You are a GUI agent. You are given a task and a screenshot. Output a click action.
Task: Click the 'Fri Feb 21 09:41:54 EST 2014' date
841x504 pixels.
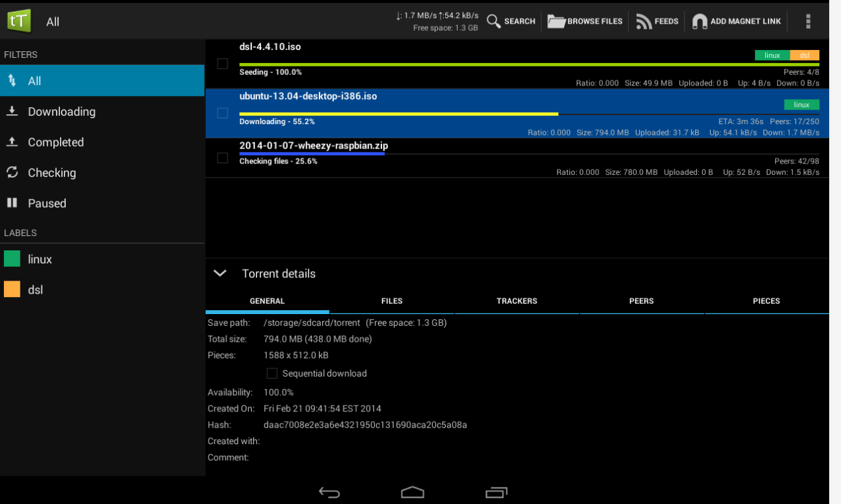point(322,409)
